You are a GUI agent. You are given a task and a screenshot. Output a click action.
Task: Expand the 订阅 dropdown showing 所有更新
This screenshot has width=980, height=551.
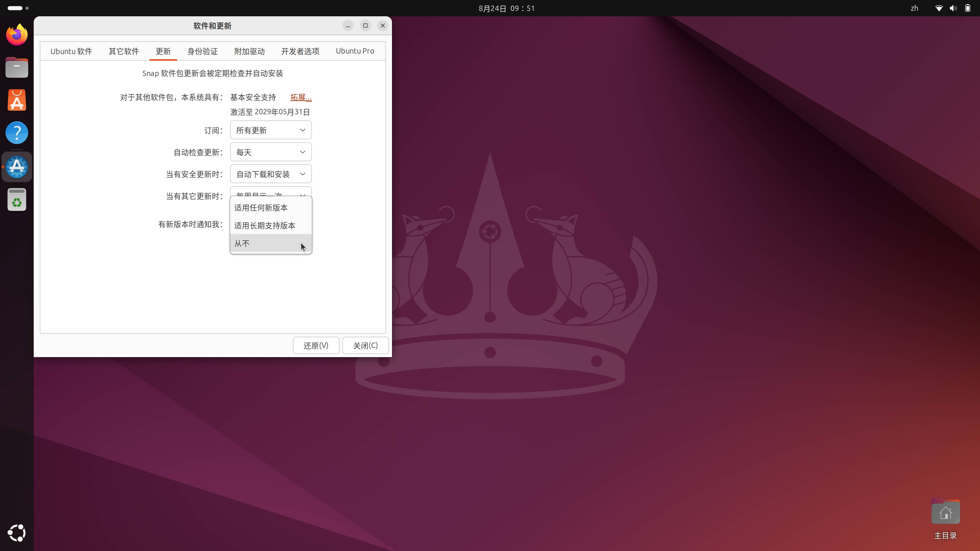pos(271,130)
